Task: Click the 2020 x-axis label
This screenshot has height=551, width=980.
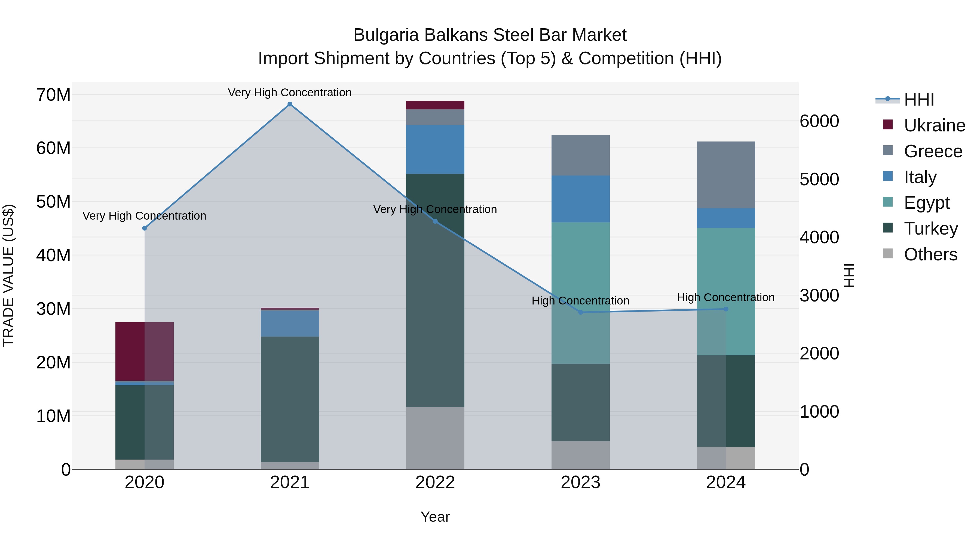Action: [x=145, y=482]
